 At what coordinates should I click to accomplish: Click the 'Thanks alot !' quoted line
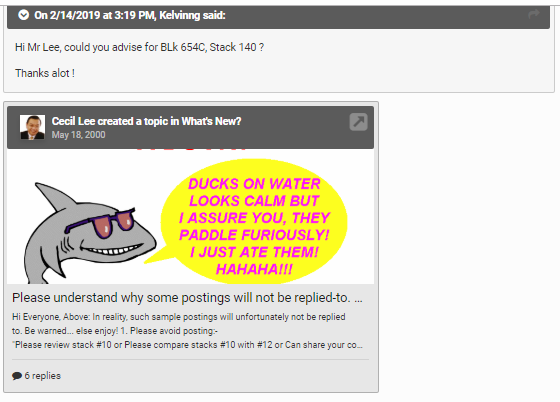tap(45, 73)
